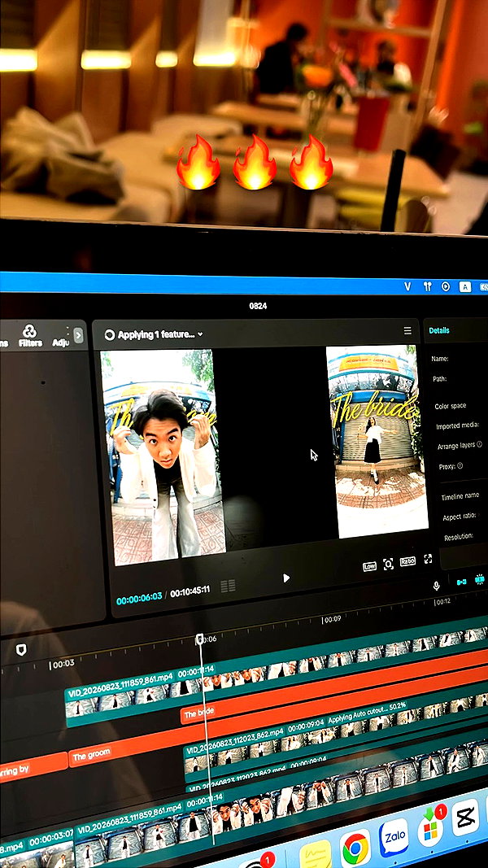Screen dimensions: 488x868
Task: Open the player hamburger menu
Action: click(x=407, y=330)
